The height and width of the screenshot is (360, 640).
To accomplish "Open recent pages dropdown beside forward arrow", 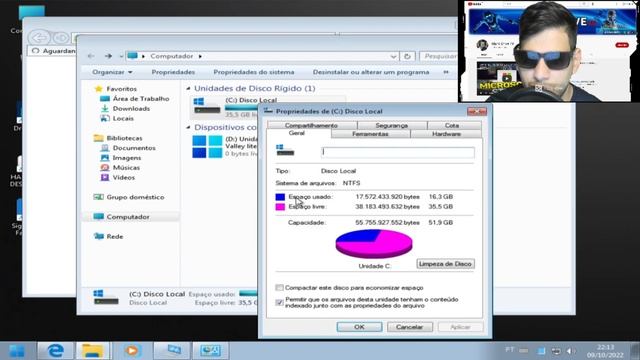I will click(x=121, y=56).
